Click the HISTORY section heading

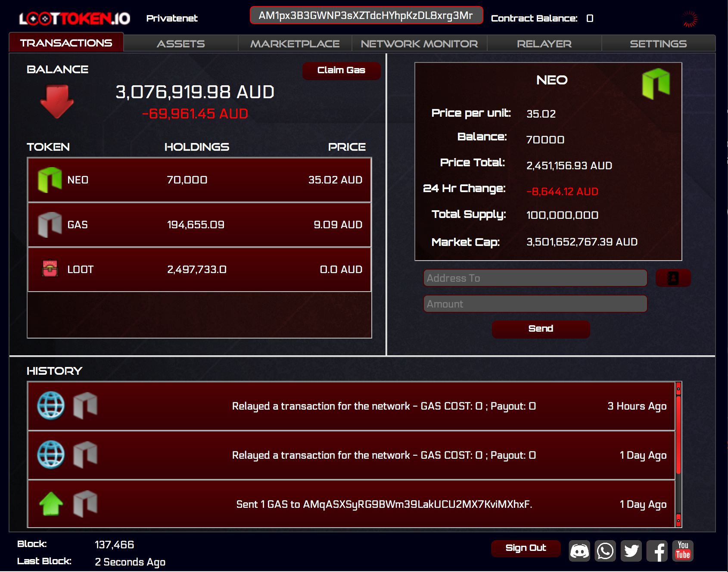point(54,371)
